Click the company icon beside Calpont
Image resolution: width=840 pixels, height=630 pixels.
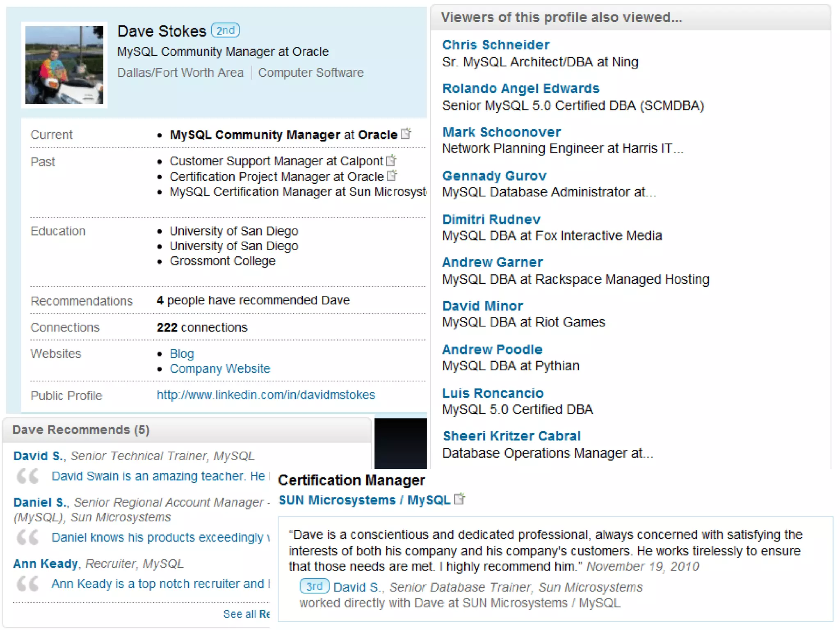(x=391, y=160)
